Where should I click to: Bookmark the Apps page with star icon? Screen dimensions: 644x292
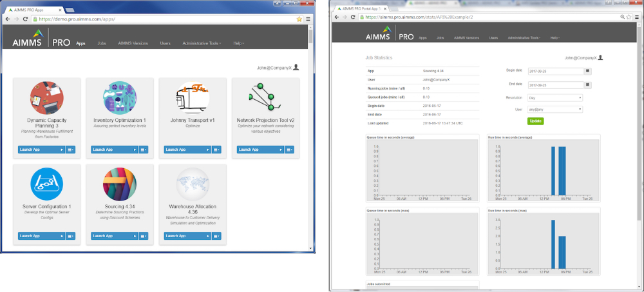click(x=299, y=19)
